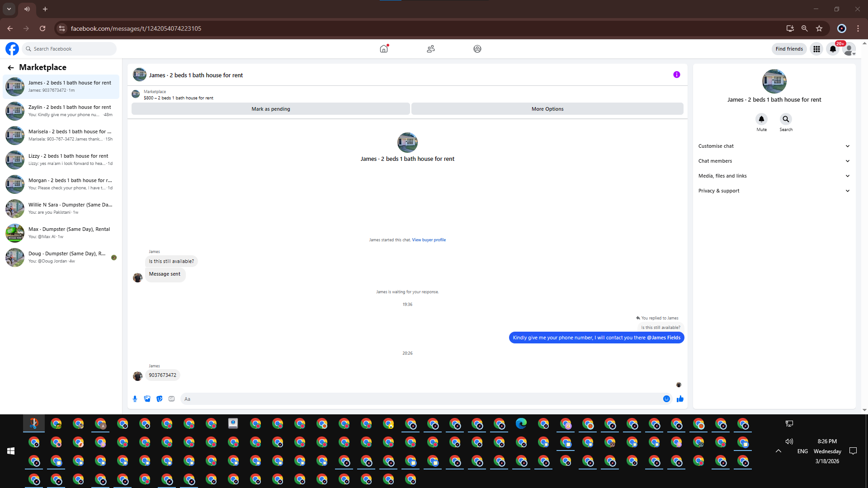This screenshot has height=488, width=868.
Task: Expand Privacy & support section
Action: (774, 191)
